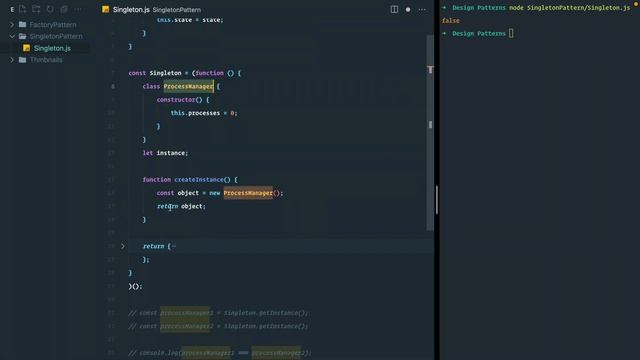Click the terminal node Singleton.js command
This screenshot has width=640, height=360.
[x=569, y=8]
